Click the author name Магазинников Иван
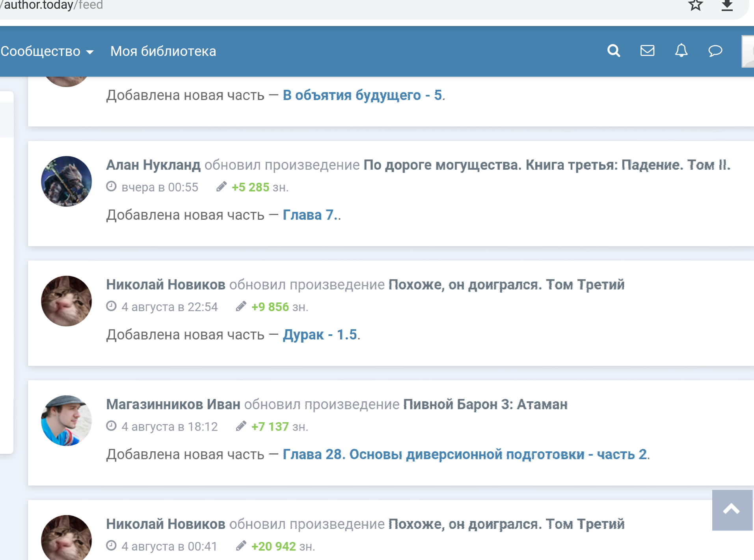Image resolution: width=754 pixels, height=560 pixels. [x=173, y=404]
